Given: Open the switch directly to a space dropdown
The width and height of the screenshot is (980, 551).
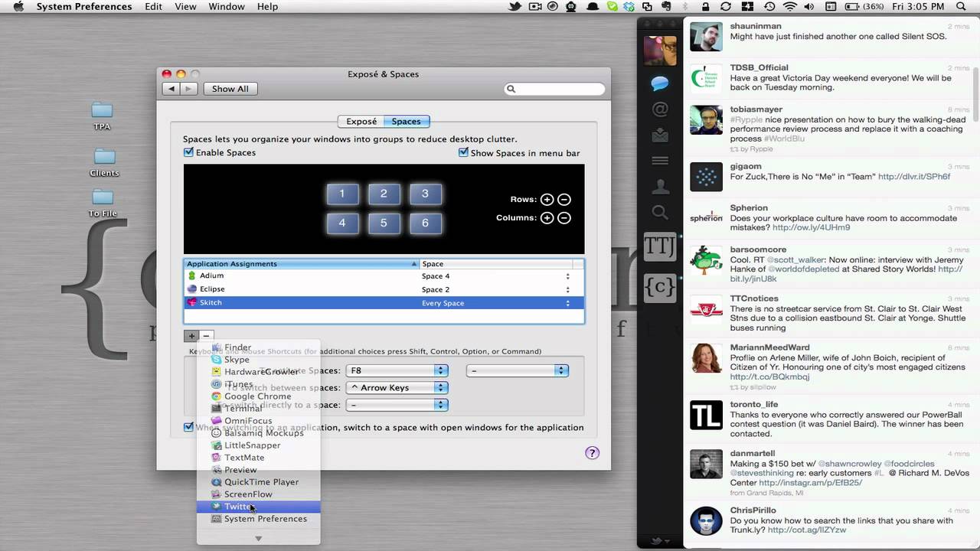Looking at the screenshot, I should 397,405.
